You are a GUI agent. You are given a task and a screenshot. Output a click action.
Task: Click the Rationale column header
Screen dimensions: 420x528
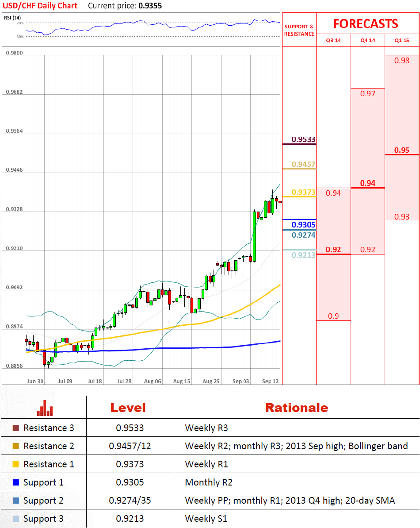[297, 408]
